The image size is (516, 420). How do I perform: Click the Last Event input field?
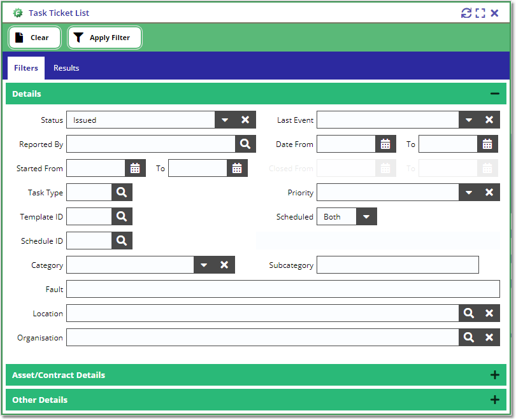tap(388, 120)
